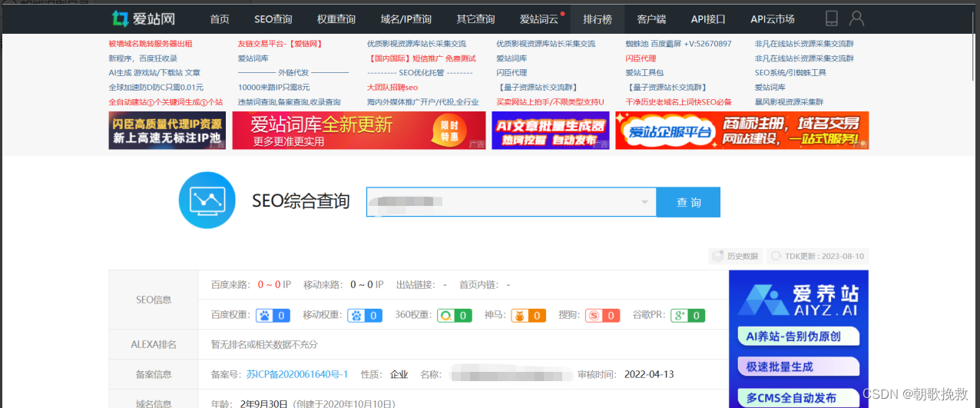The image size is (980, 408).
Task: Open the 全球加速防D防C只需0.01元 link
Action: 156,88
